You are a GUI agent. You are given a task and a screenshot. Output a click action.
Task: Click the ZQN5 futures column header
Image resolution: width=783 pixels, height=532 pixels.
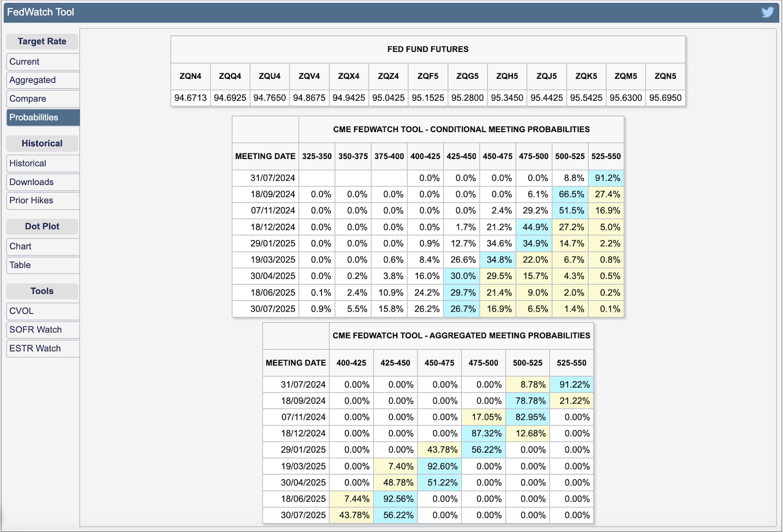click(x=666, y=76)
